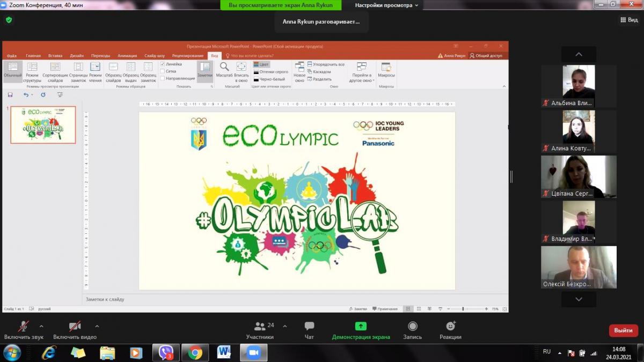Click the Масштаб magnifier icon in ribbon
Image resolution: width=644 pixels, height=362 pixels.
224,67
